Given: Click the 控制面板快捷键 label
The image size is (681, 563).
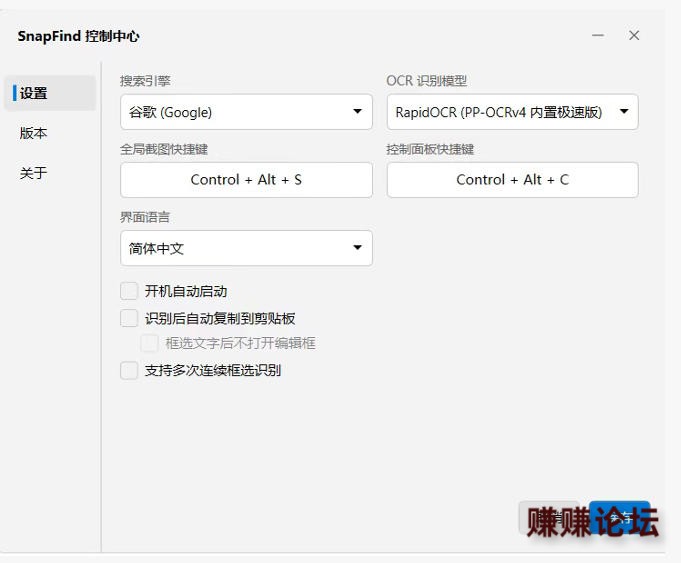Looking at the screenshot, I should 430,149.
